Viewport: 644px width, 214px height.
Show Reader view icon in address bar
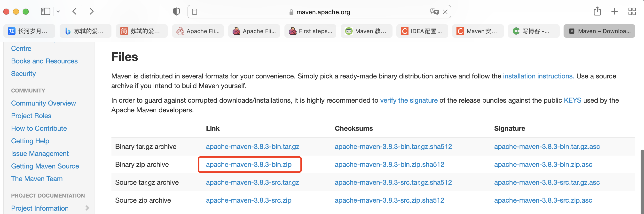click(195, 12)
